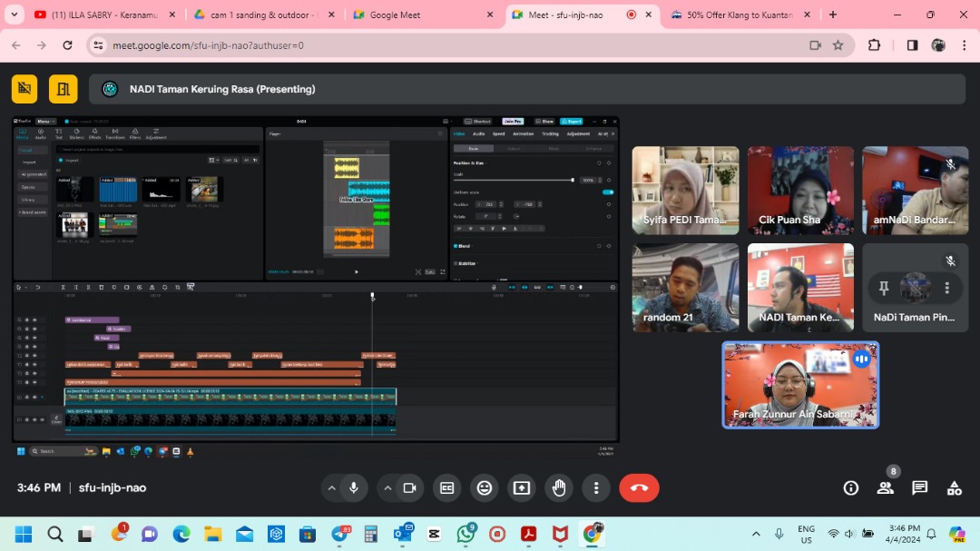Open WhatsApp from the Windows taskbar

coord(466,534)
